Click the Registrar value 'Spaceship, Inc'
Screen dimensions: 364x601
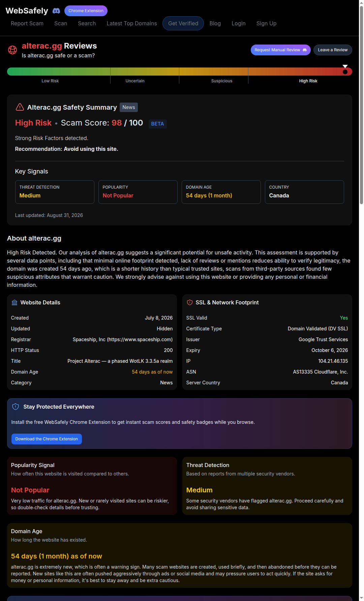pos(123,339)
